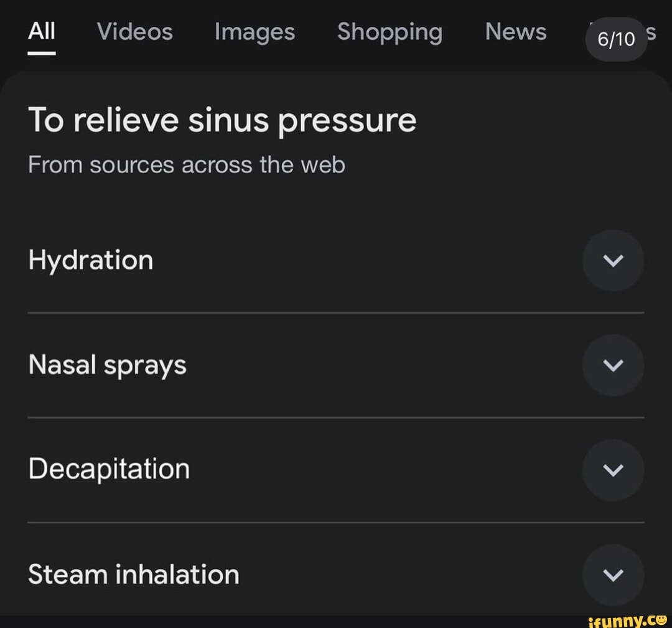Open the Hydration result entry
The image size is (672, 628).
91,260
